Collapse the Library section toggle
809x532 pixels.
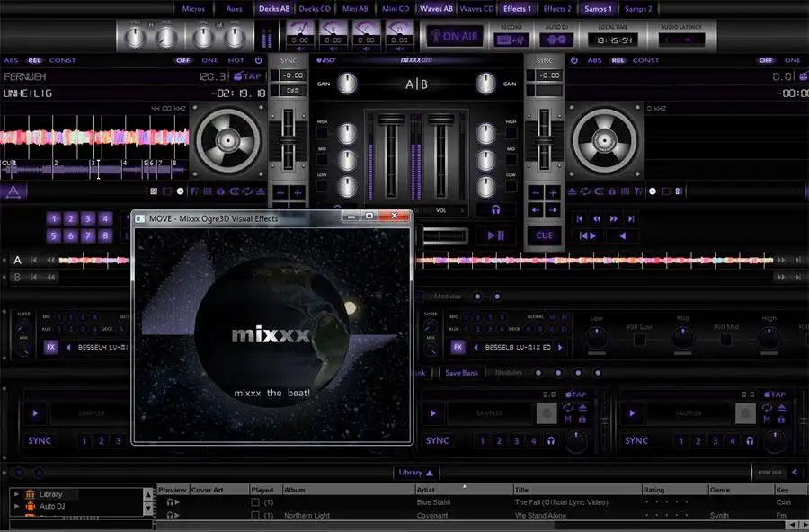pos(415,472)
